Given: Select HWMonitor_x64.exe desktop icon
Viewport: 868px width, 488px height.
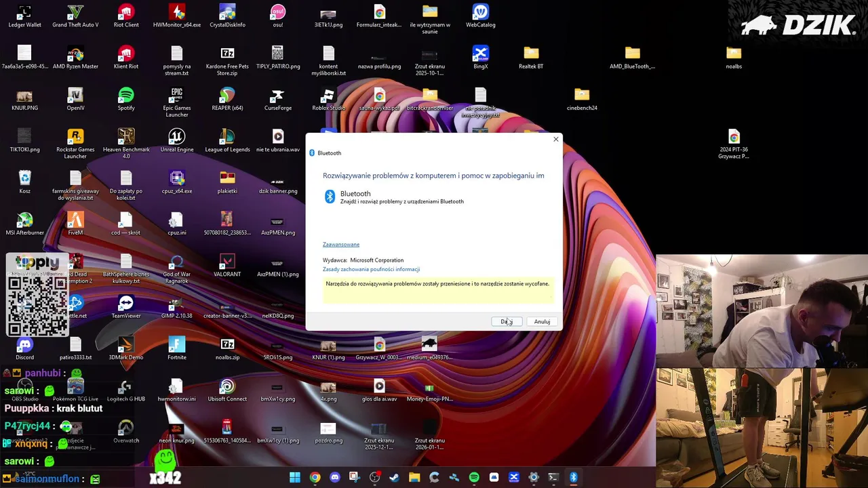Looking at the screenshot, I should tap(177, 16).
